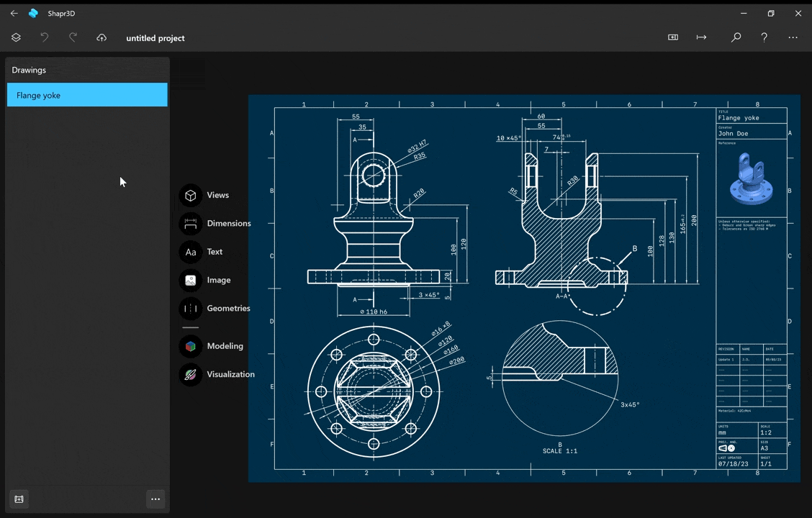Select the Image tool
Image resolution: width=812 pixels, height=518 pixels.
coord(191,280)
